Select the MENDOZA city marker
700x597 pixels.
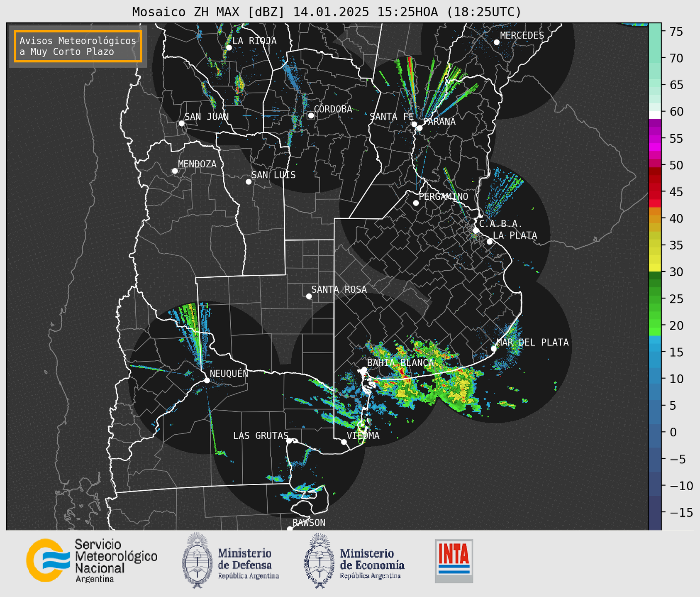175,171
